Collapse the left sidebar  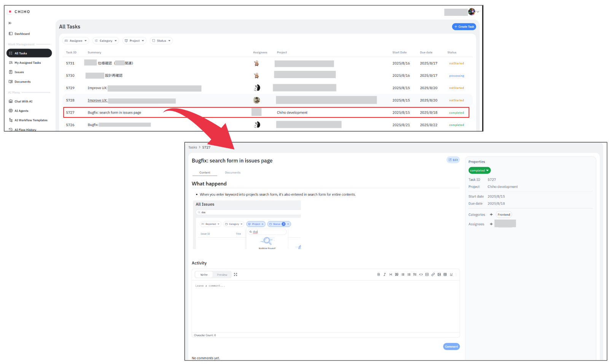[x=10, y=23]
